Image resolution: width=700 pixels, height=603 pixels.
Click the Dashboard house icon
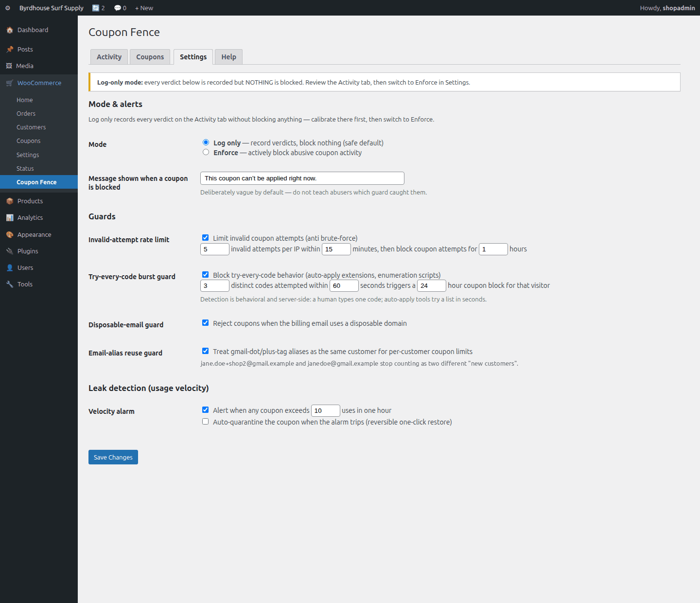pyautogui.click(x=10, y=30)
